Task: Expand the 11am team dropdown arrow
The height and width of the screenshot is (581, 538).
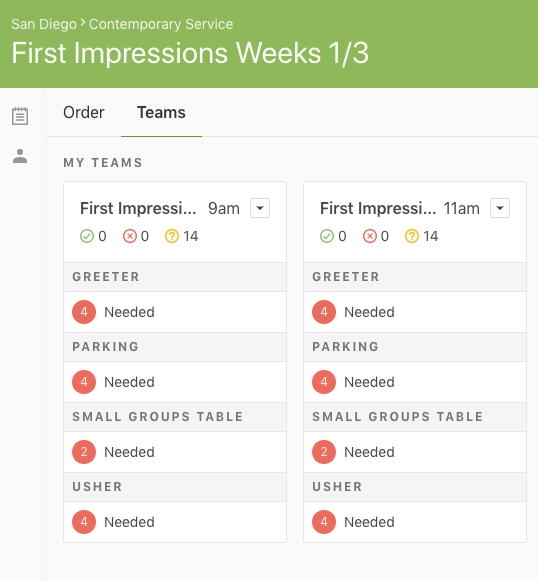Action: [500, 208]
